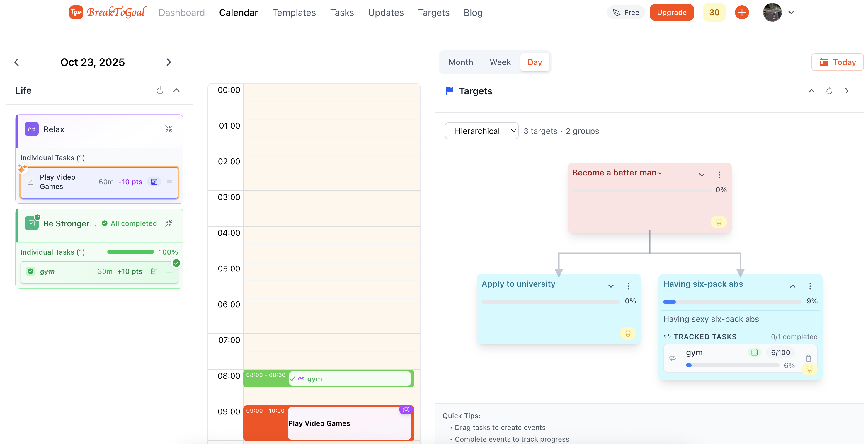Go to the previous day arrow
This screenshot has height=444, width=868.
[16, 62]
